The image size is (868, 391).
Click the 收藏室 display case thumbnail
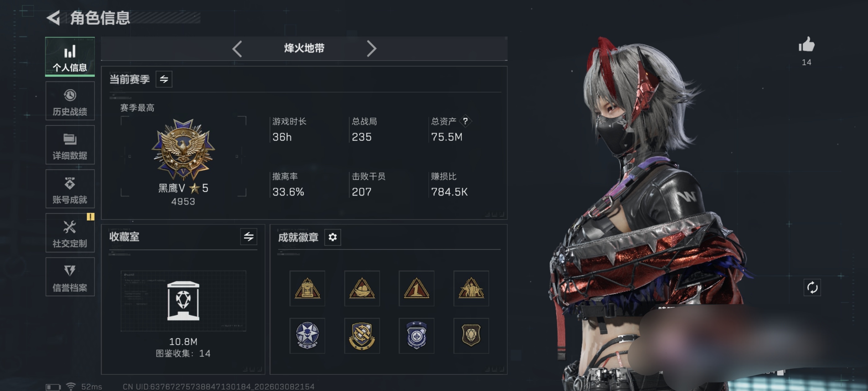[183, 301]
